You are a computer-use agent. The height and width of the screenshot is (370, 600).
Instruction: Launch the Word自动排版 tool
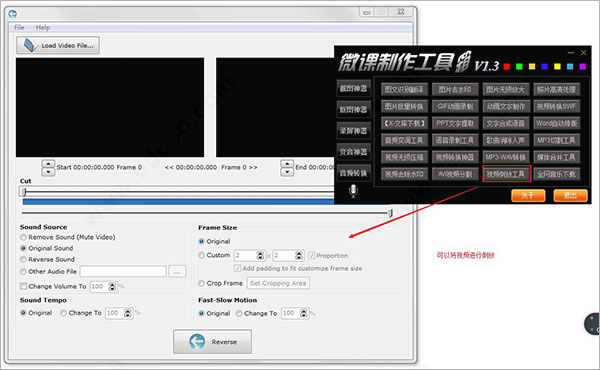(557, 123)
